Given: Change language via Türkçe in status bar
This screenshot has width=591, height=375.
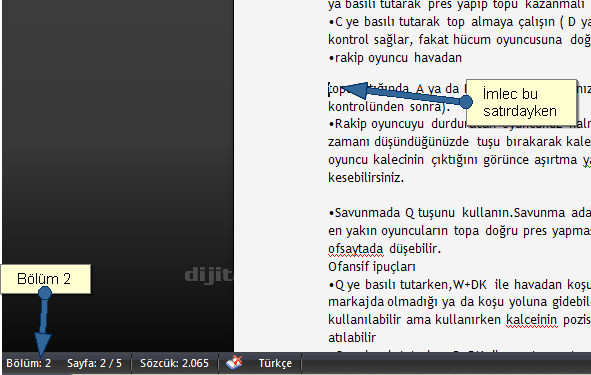Looking at the screenshot, I should 275,363.
